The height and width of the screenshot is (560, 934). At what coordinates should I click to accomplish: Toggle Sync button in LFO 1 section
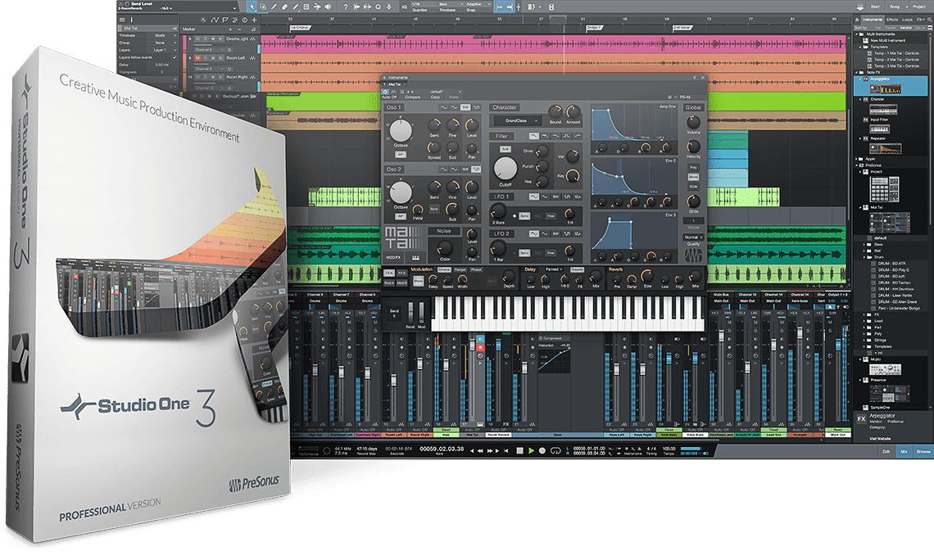524,216
